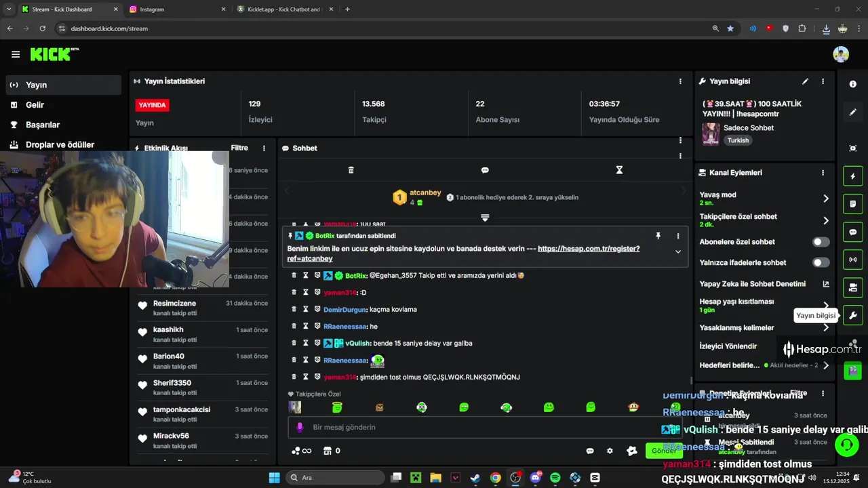Open Etkinlik Akışı three-dot menu
Viewport: 868px width, 488px height.
tap(264, 148)
